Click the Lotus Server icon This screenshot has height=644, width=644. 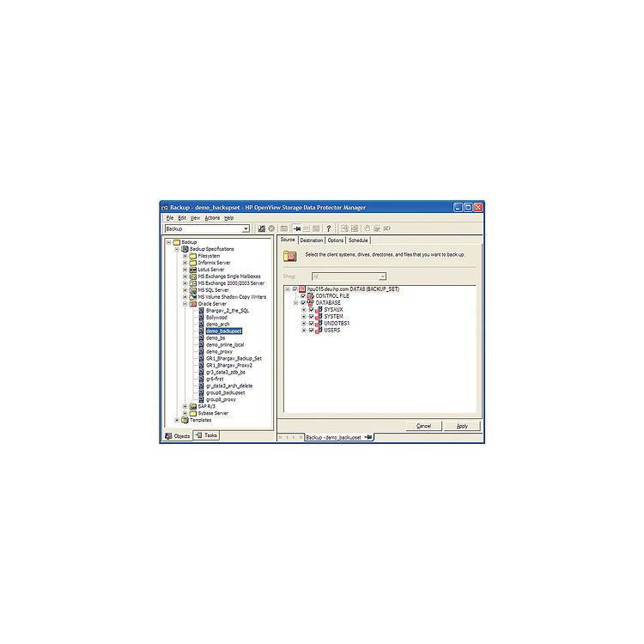coord(193,270)
